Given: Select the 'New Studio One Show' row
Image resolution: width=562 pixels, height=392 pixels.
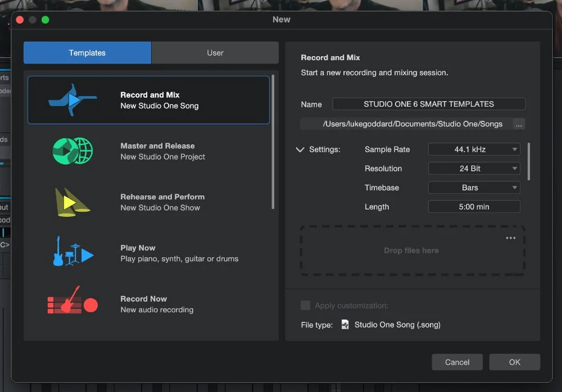Looking at the screenshot, I should 148,202.
